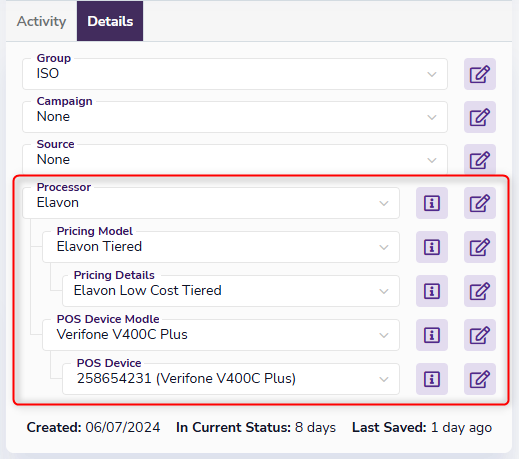
Task: View info for Pricing Details row
Action: point(432,291)
